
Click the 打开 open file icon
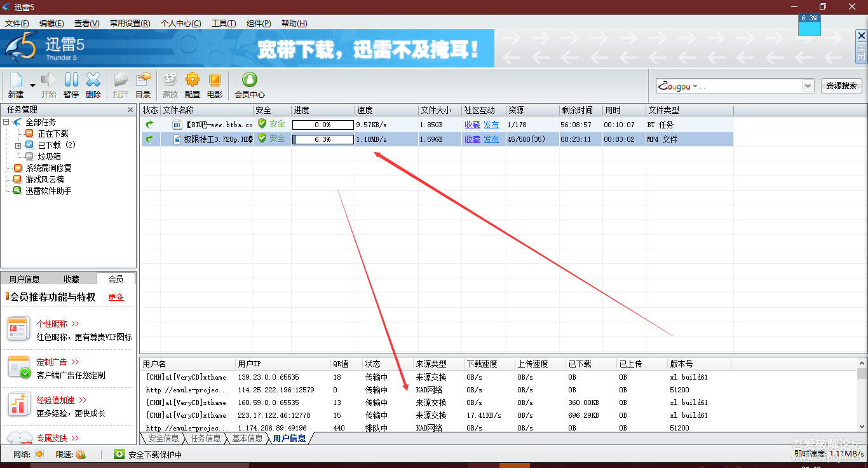point(121,80)
